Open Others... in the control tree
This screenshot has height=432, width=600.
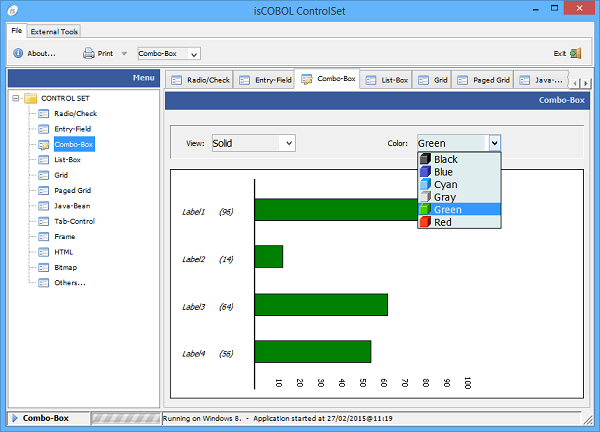(x=69, y=283)
